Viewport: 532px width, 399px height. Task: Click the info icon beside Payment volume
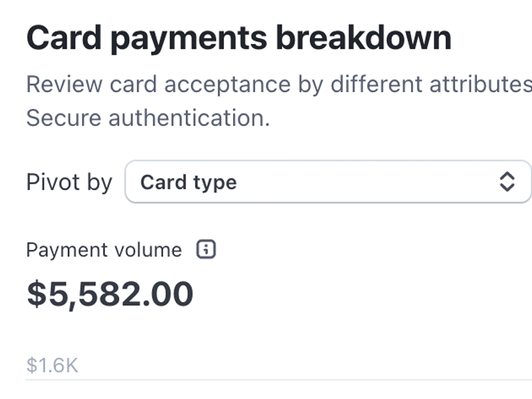(206, 250)
